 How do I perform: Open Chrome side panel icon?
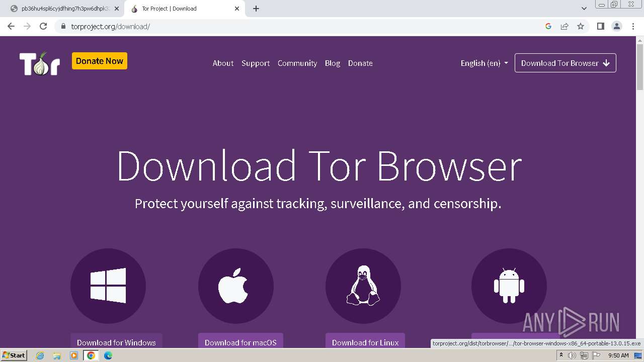tap(600, 26)
